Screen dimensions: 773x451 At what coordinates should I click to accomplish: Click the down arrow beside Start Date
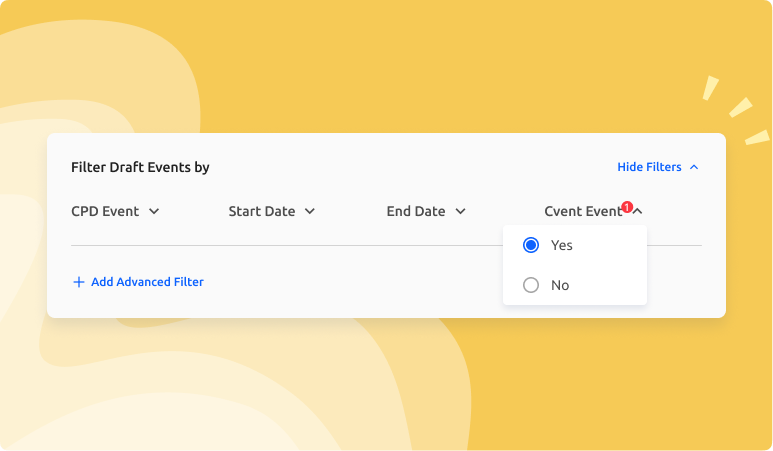click(310, 212)
